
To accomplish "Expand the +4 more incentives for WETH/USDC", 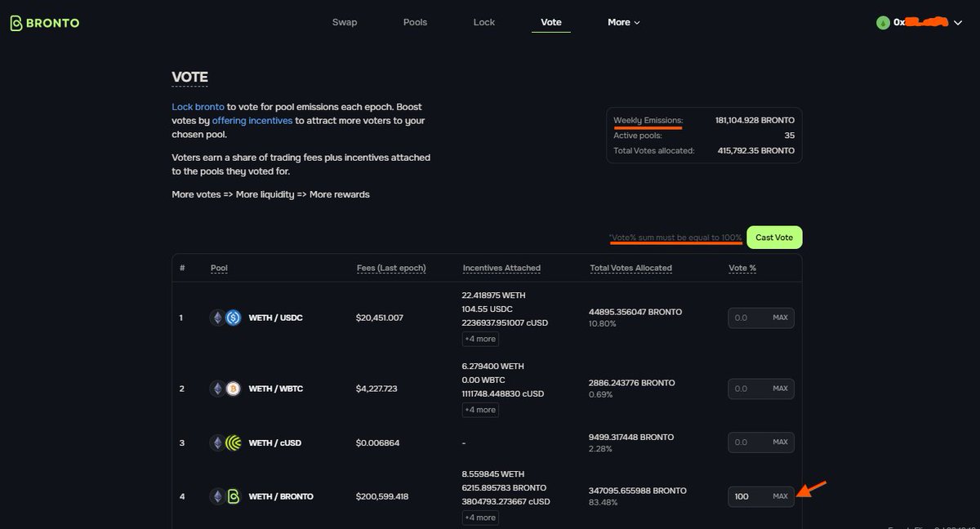I will click(479, 339).
